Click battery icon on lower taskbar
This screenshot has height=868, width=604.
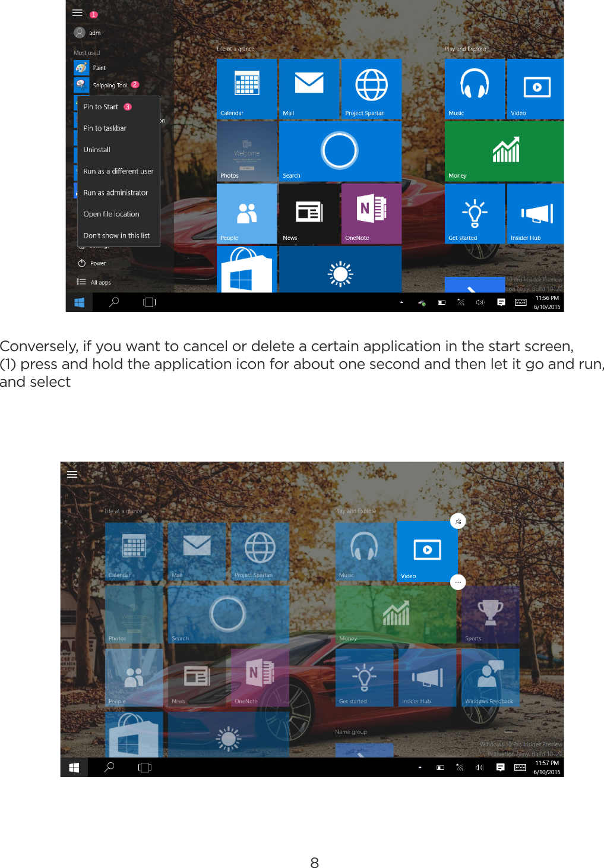(x=440, y=767)
